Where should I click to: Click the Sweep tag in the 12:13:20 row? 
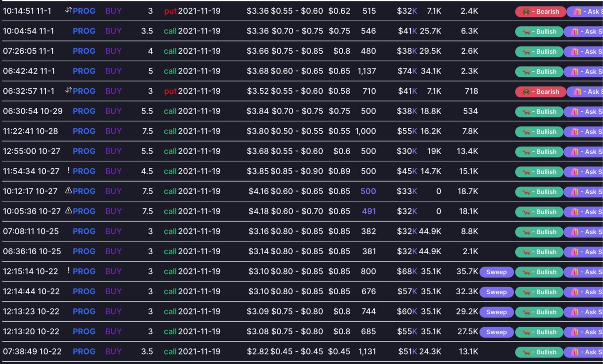point(496,332)
